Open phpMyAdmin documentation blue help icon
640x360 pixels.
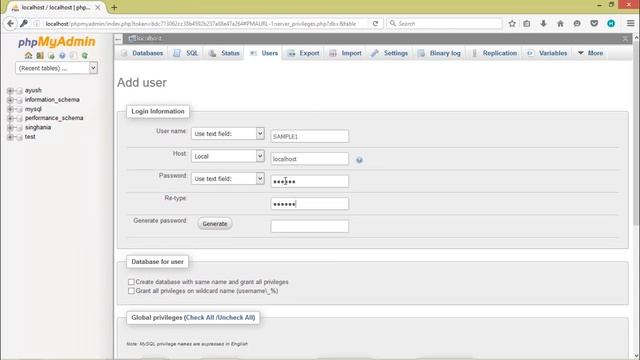pos(62,56)
